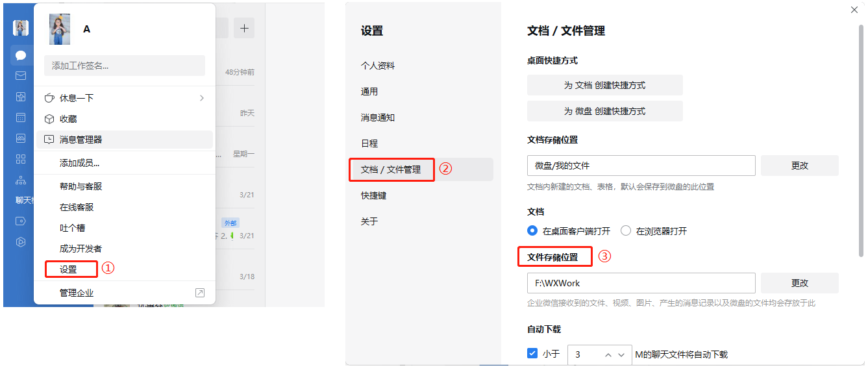
Task: Click the coffee cup icon for 休息一下
Action: pyautogui.click(x=49, y=98)
